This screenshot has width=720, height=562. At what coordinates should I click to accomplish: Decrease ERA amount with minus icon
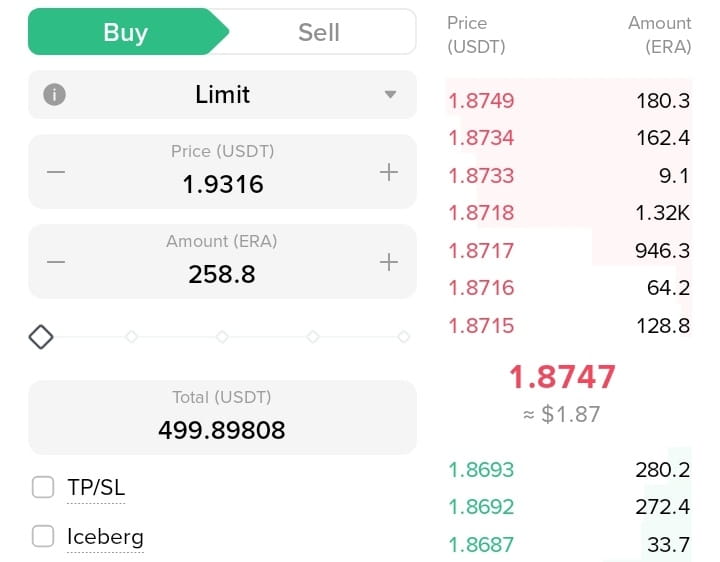point(56,262)
